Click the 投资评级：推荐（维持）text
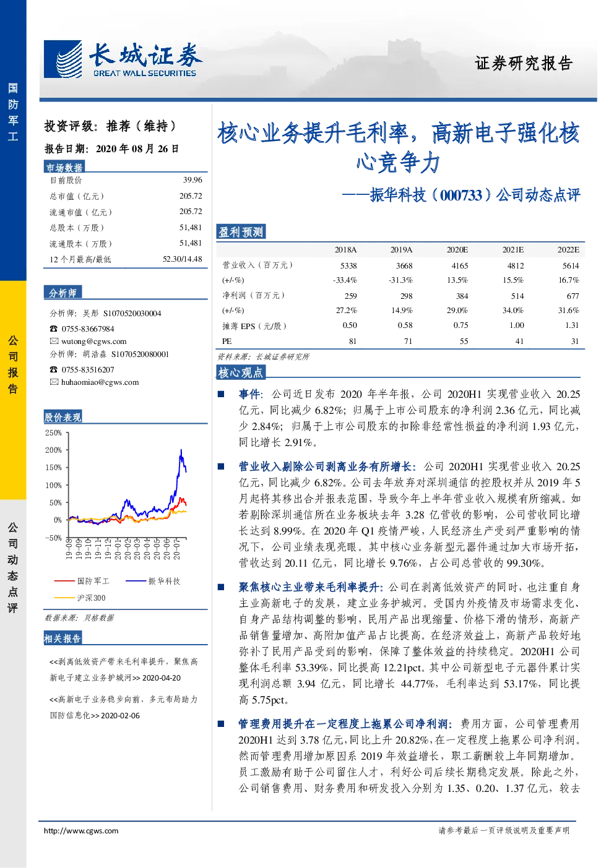This screenshot has width=614, height=868. [x=111, y=126]
